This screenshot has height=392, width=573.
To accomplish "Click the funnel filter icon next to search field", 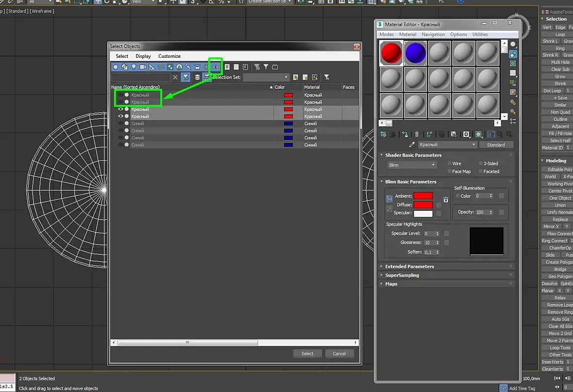I will [185, 77].
